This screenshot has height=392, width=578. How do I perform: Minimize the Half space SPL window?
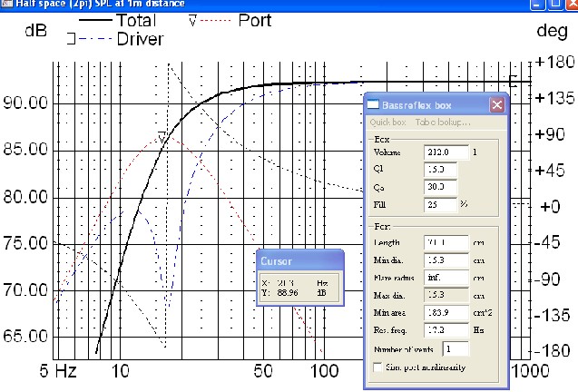(537, 5)
